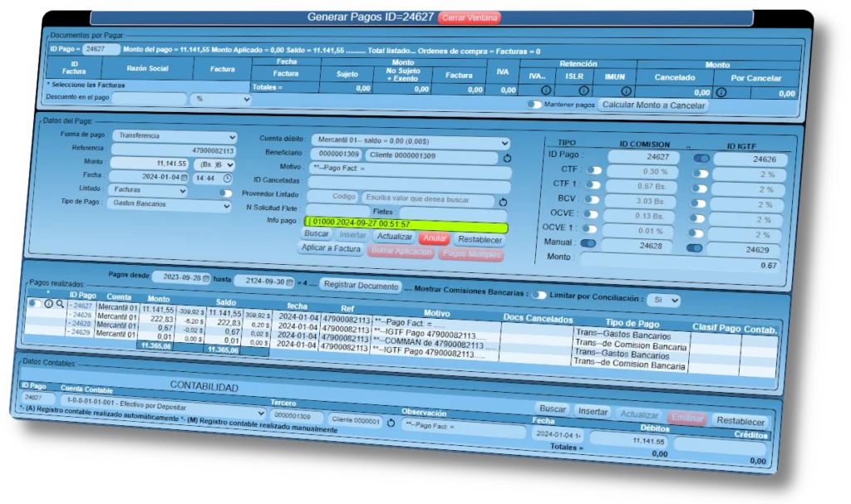Click the Referencia input field

pos(174,150)
